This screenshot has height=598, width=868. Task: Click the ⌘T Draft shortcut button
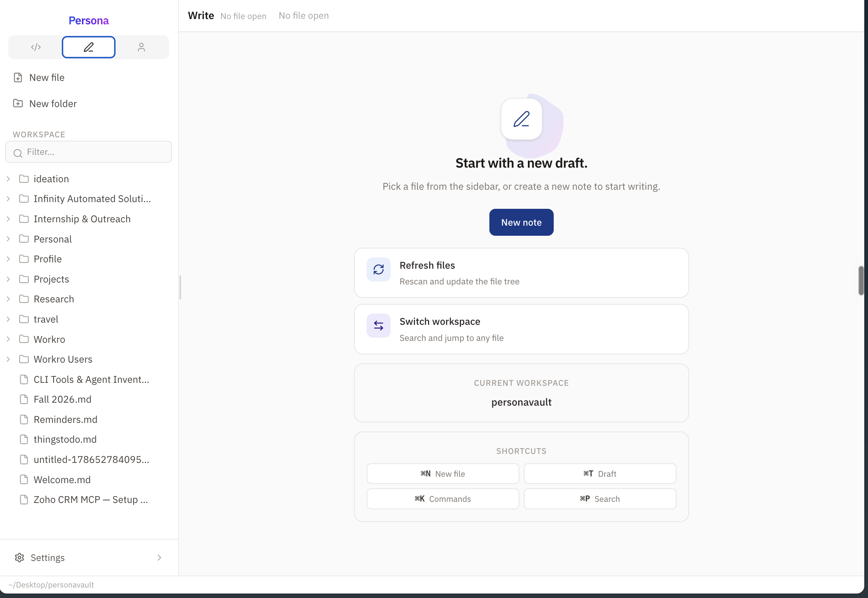pyautogui.click(x=600, y=474)
